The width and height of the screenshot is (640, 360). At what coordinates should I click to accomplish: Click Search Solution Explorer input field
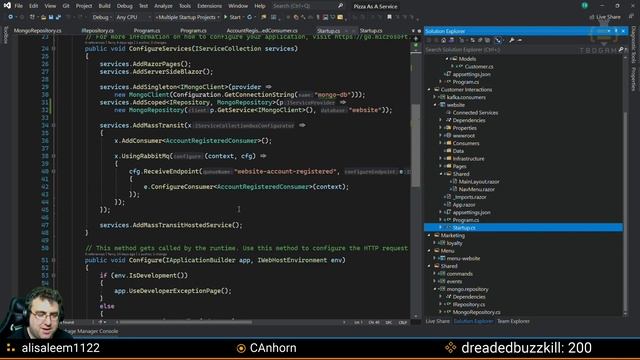(x=521, y=50)
